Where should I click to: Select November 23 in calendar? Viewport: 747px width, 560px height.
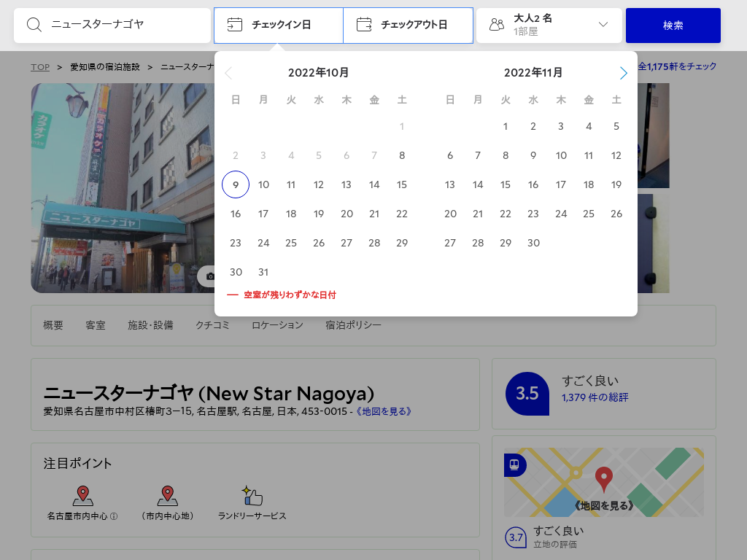tap(533, 214)
